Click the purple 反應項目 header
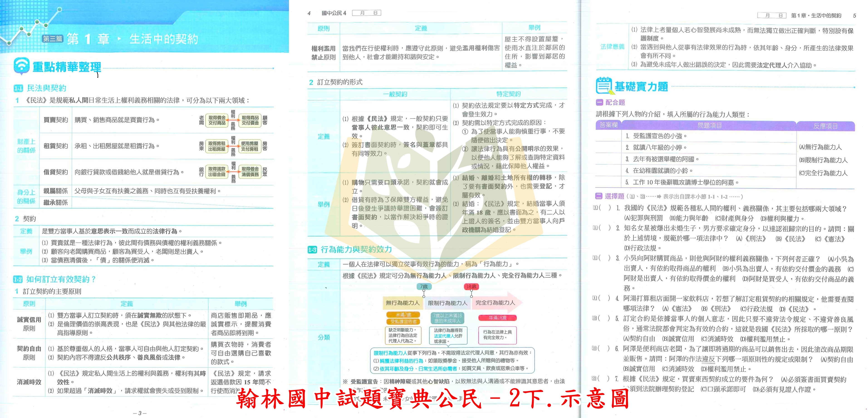This screenshot has width=868, height=418. point(826,126)
